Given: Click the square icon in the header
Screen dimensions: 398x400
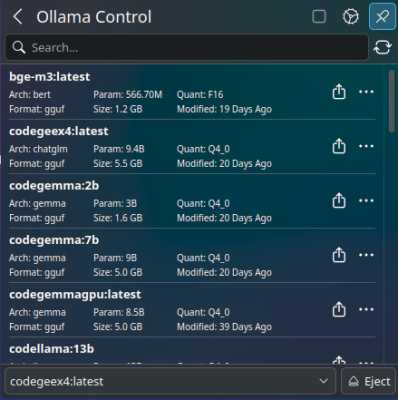Looking at the screenshot, I should pyautogui.click(x=319, y=16).
